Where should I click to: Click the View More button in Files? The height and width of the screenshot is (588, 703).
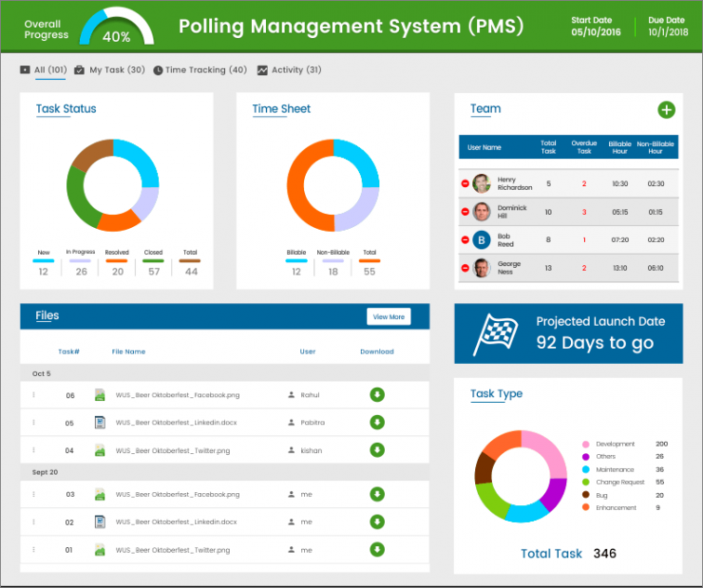click(389, 316)
